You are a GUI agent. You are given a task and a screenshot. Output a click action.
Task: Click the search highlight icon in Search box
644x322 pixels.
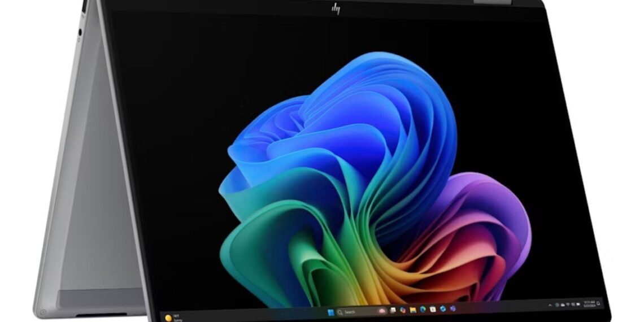(x=382, y=311)
